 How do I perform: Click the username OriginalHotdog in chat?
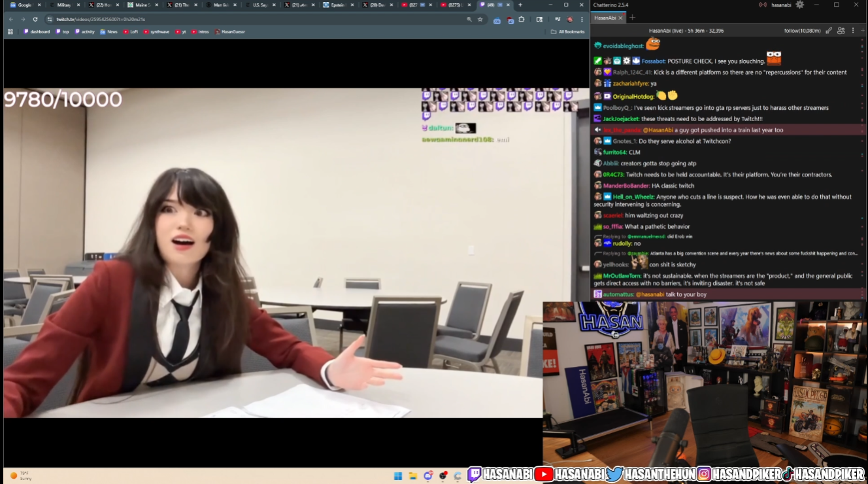pos(633,97)
